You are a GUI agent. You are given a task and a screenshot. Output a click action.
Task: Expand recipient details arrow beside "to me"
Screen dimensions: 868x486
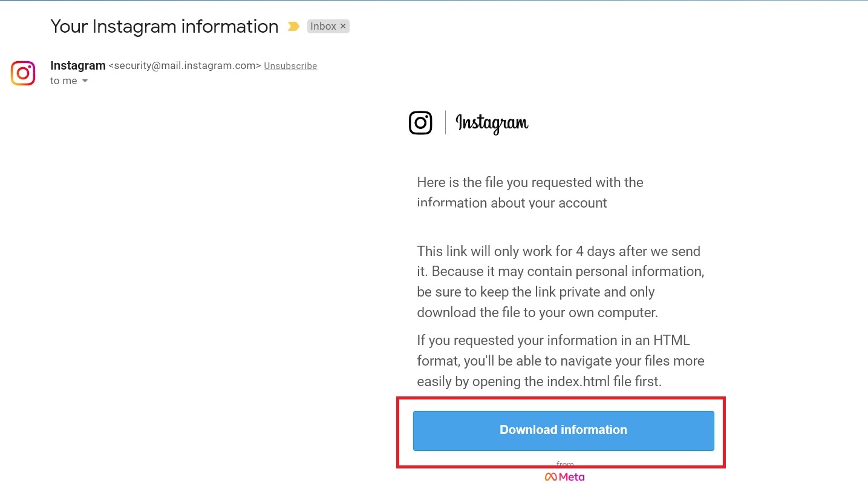(85, 81)
